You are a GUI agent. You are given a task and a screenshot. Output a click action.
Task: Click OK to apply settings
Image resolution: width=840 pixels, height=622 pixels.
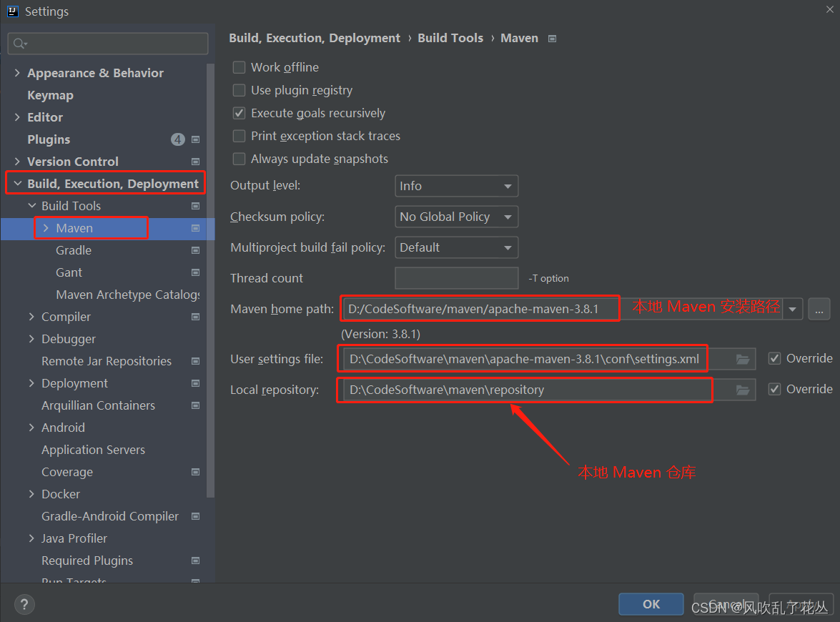pyautogui.click(x=651, y=604)
